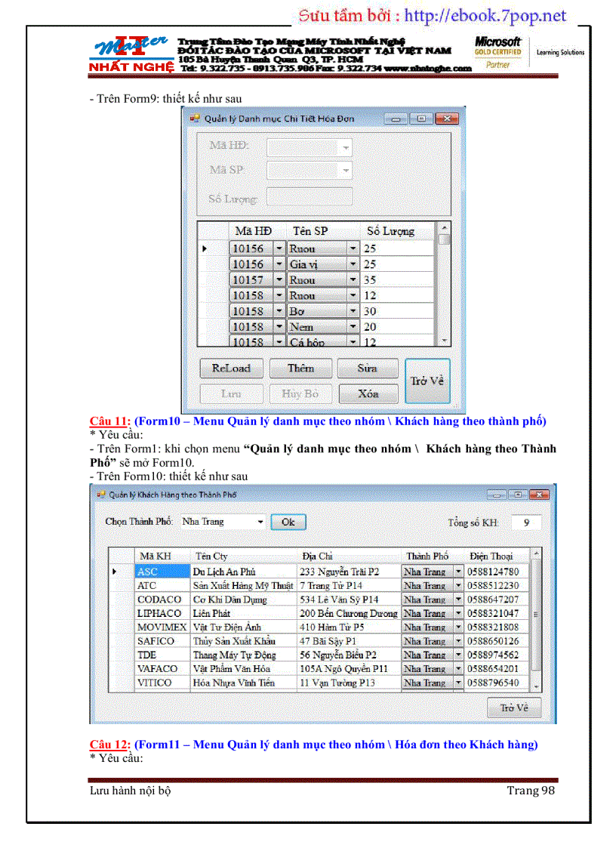This screenshot has width=616, height=848.
Task: Click the ReLoad button
Action: [x=231, y=368]
